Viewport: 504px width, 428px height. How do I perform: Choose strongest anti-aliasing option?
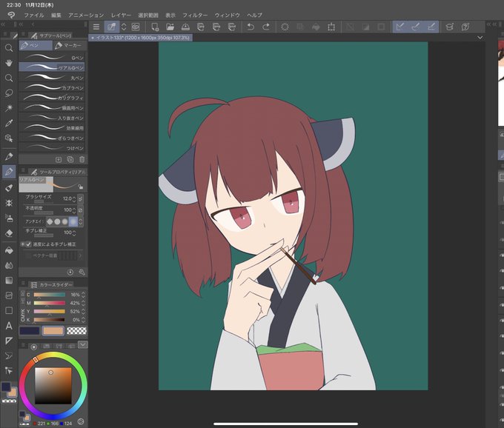click(73, 221)
